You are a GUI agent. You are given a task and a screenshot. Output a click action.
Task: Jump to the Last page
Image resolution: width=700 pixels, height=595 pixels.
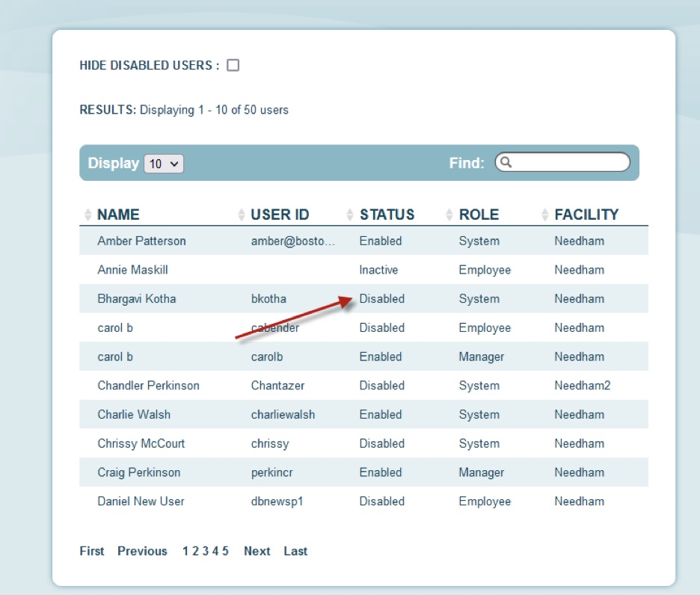click(295, 551)
